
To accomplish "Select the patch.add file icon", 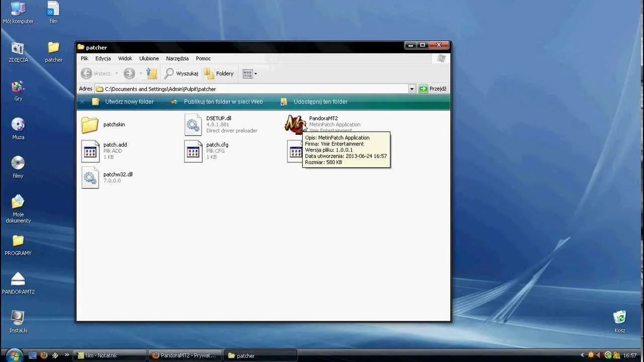I will [91, 151].
